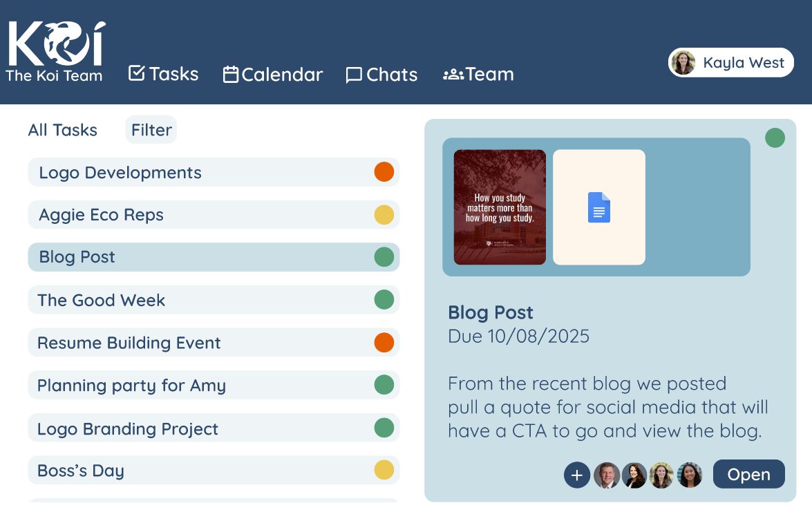Go to the Calendar tab
This screenshot has width=812, height=521.
tap(273, 75)
